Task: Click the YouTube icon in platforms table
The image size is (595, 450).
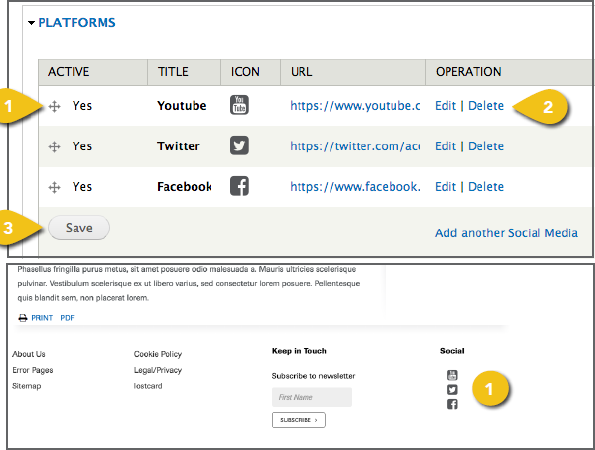Action: (x=239, y=105)
